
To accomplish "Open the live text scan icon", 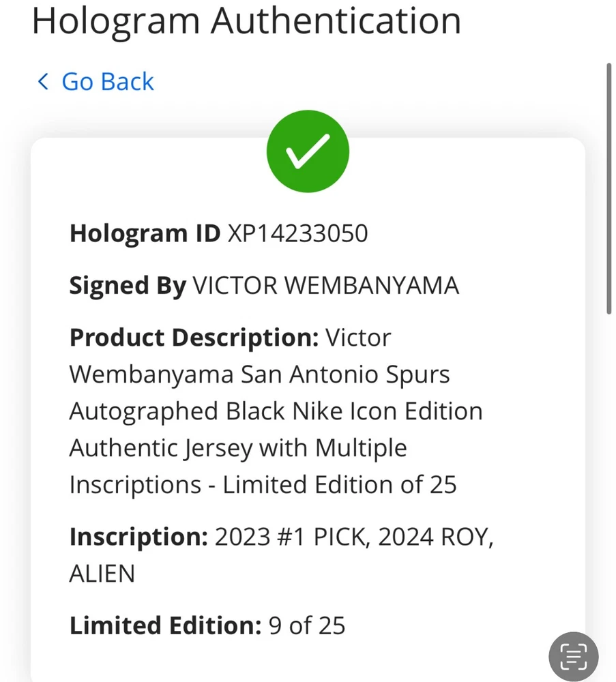I will pos(573,657).
